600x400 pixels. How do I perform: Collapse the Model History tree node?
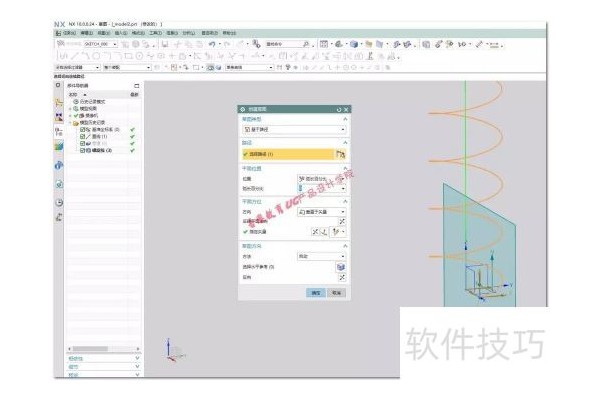(70, 122)
